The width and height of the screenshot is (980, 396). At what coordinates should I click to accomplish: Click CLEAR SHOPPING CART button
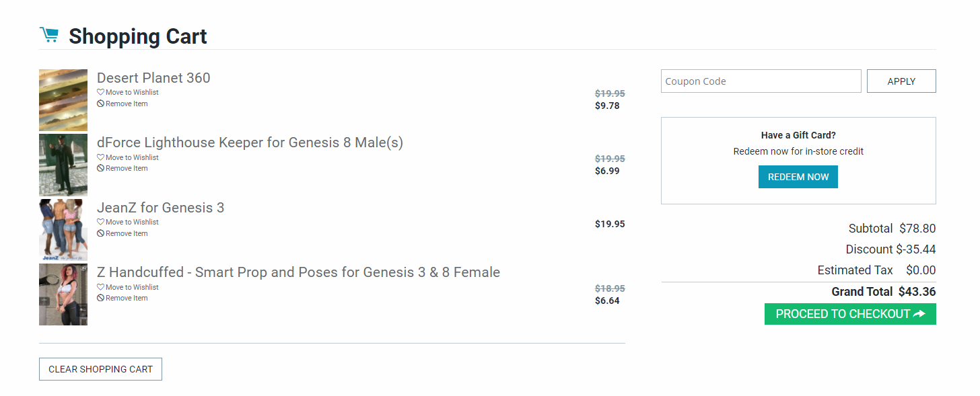pyautogui.click(x=100, y=369)
